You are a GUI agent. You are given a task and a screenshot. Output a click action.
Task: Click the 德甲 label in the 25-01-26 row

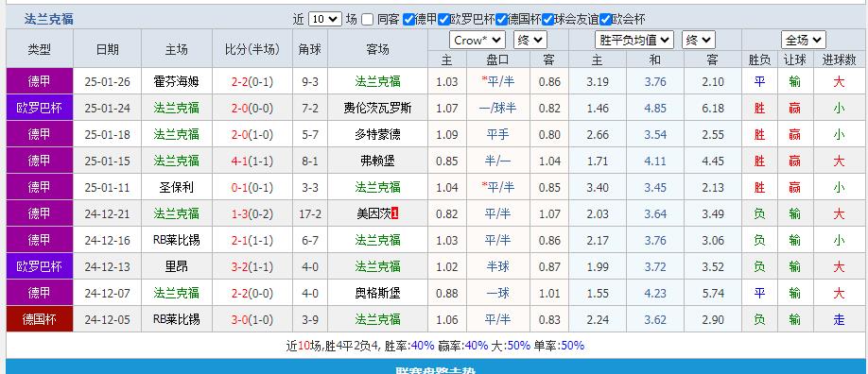pos(40,82)
